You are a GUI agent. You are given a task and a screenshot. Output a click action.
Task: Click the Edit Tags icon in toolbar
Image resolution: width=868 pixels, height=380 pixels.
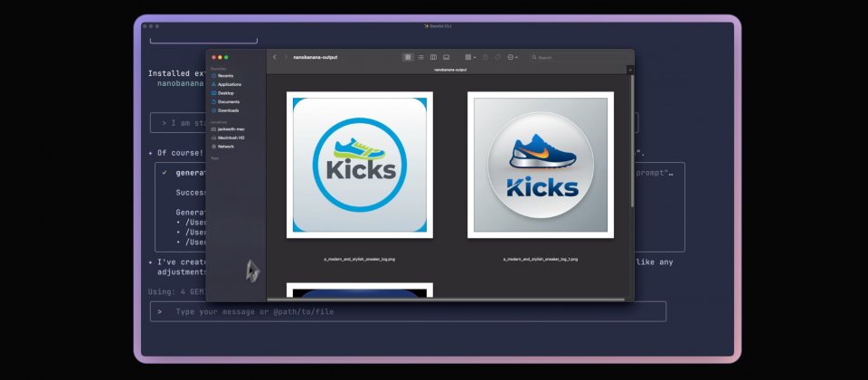point(498,57)
